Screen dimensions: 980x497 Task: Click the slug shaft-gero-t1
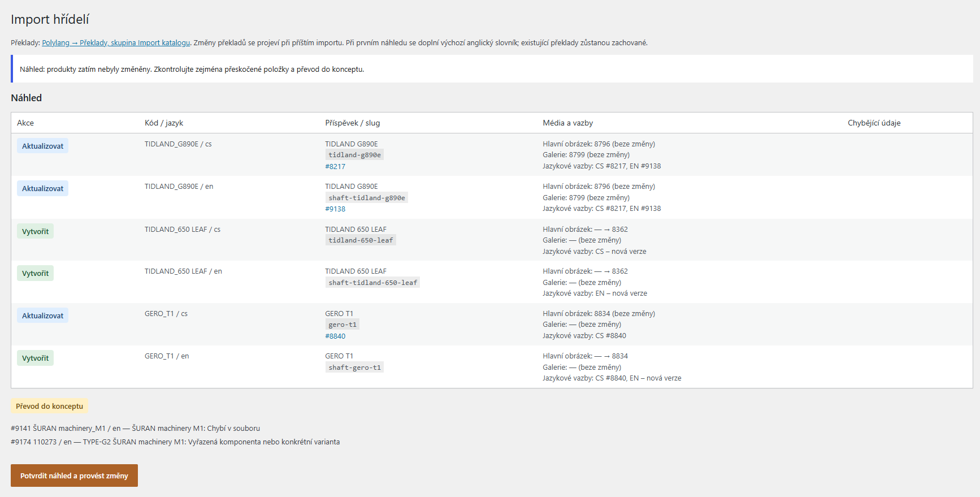pyautogui.click(x=354, y=368)
